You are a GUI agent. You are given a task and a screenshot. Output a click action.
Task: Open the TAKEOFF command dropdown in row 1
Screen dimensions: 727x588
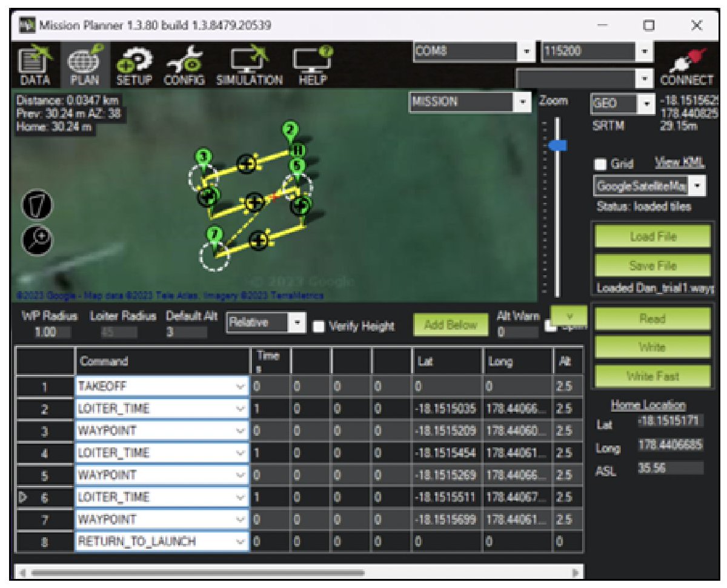(x=241, y=386)
